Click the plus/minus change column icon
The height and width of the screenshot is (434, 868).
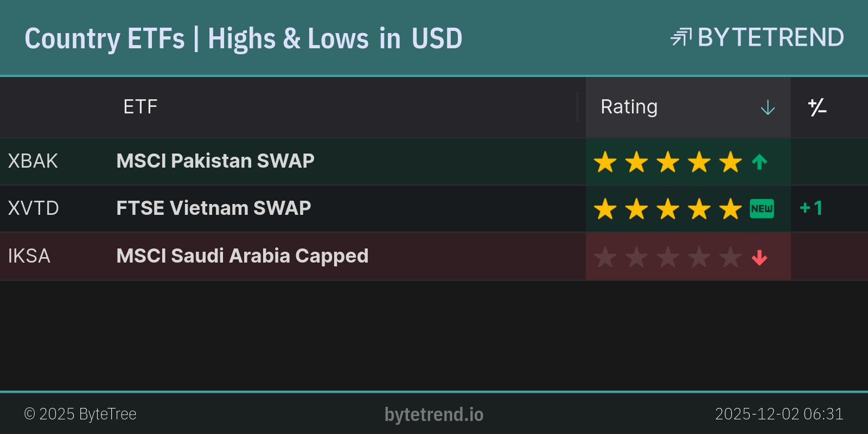click(x=817, y=107)
